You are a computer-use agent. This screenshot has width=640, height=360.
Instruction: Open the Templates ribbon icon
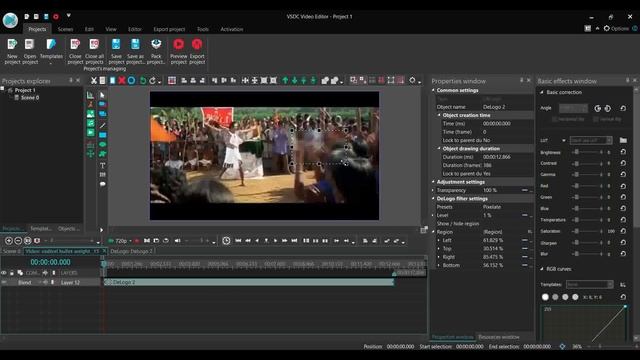51,44
